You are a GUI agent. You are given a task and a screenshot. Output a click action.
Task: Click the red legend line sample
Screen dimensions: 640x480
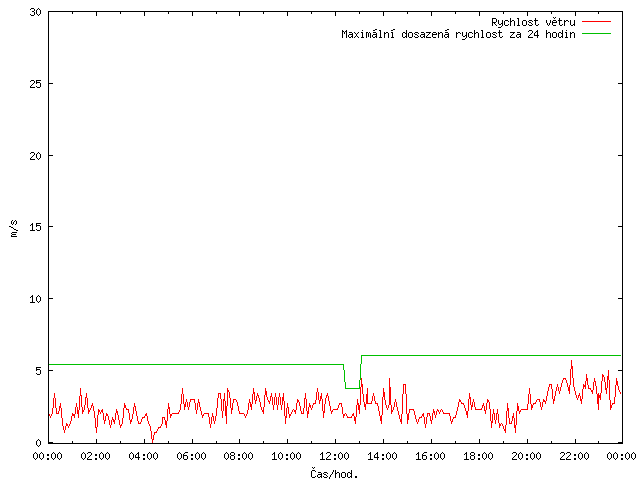click(596, 22)
